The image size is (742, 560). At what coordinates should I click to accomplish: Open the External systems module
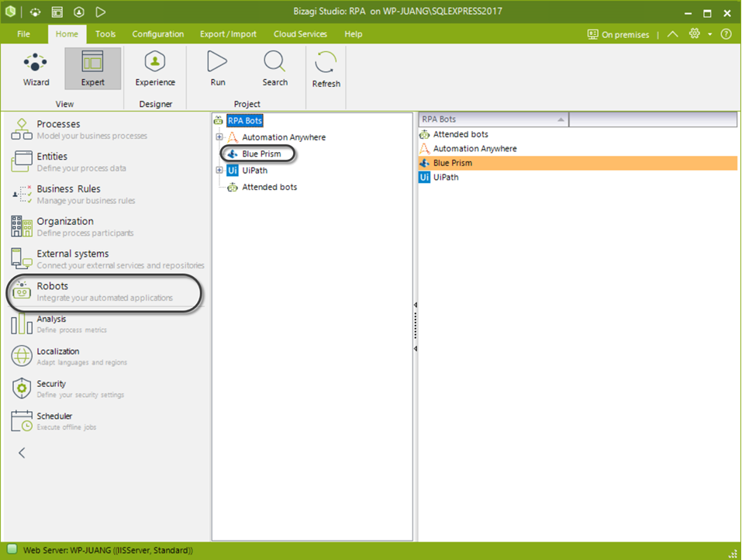106,259
